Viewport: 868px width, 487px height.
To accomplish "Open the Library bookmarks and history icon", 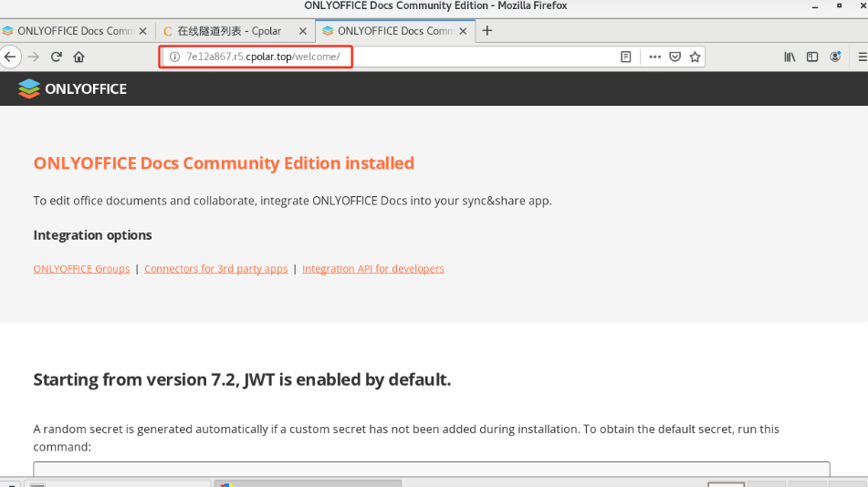I will pyautogui.click(x=790, y=57).
